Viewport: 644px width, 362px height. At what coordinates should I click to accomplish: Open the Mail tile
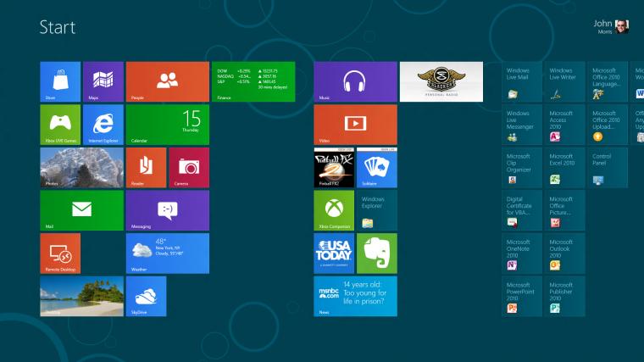coord(81,210)
